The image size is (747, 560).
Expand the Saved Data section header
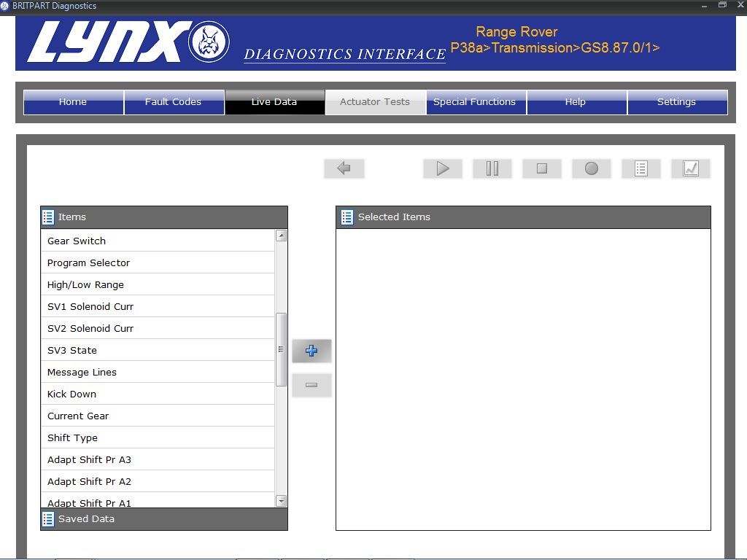(x=164, y=519)
